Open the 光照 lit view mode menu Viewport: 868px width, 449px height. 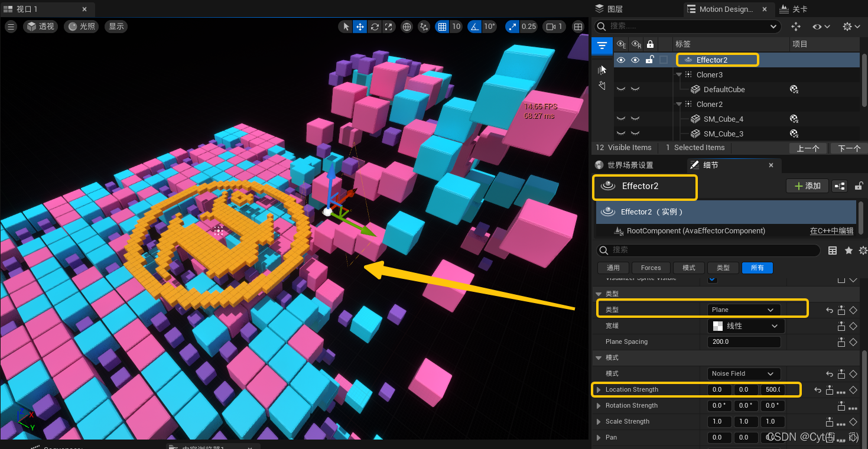82,27
